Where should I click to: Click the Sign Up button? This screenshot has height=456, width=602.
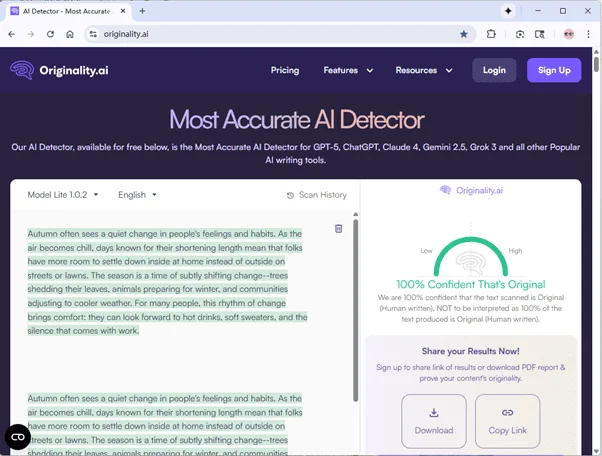coord(554,70)
